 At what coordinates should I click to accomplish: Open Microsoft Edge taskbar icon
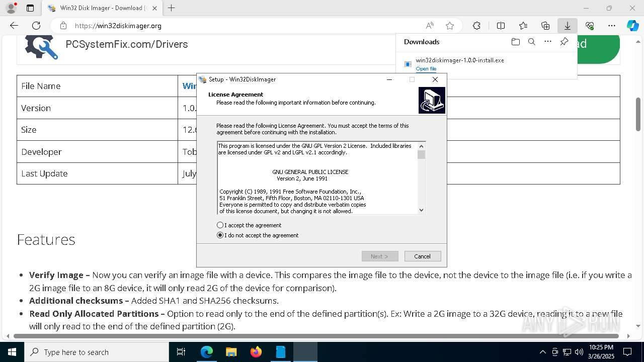(207, 352)
